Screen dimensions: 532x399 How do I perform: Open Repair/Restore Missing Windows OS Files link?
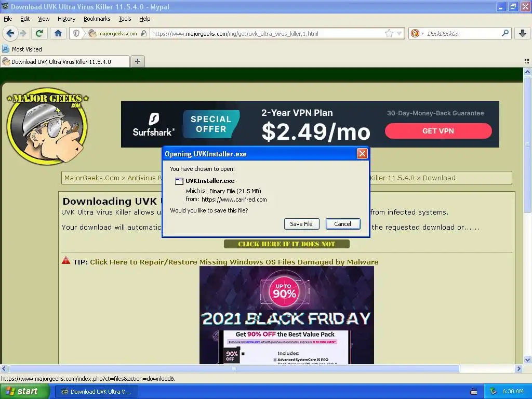tap(234, 262)
